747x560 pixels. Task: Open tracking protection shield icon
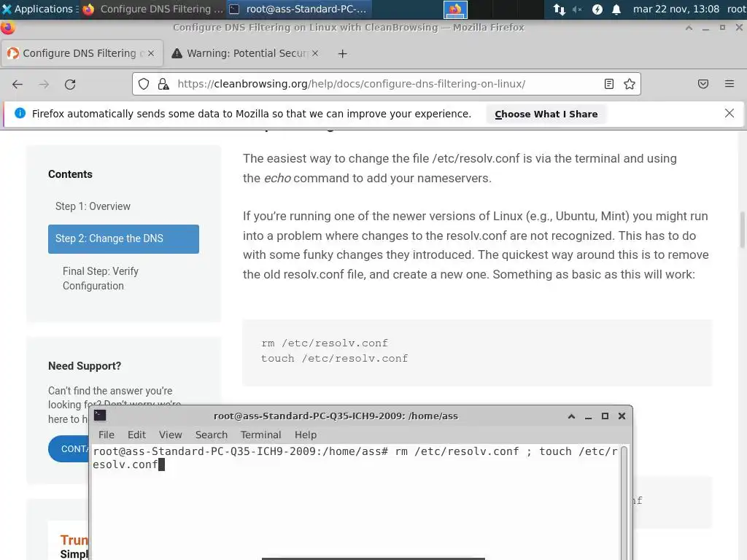click(x=144, y=85)
